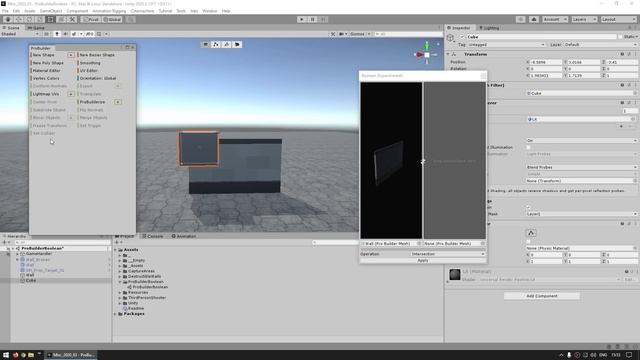Open Windows Start menu
Viewport: 640px width, 360px height.
pos(6,355)
